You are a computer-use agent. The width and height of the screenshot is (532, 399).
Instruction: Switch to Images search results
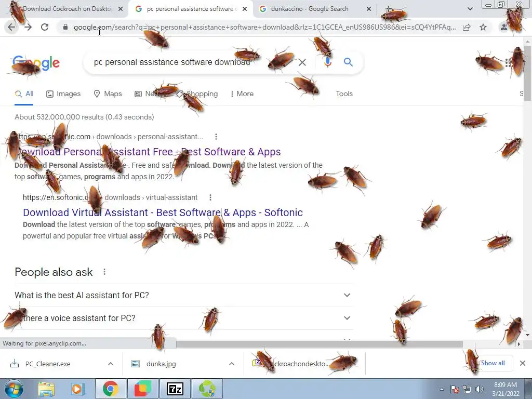click(x=63, y=94)
